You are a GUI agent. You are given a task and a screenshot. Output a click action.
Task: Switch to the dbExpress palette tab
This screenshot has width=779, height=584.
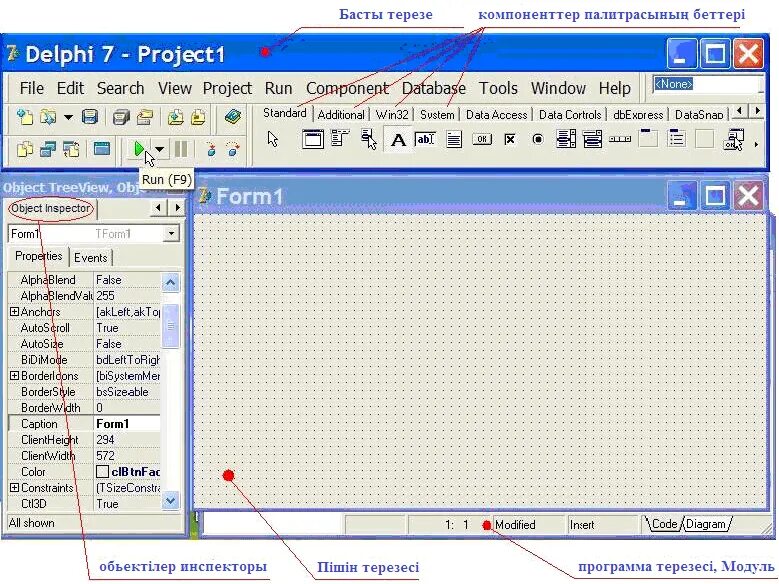click(638, 115)
